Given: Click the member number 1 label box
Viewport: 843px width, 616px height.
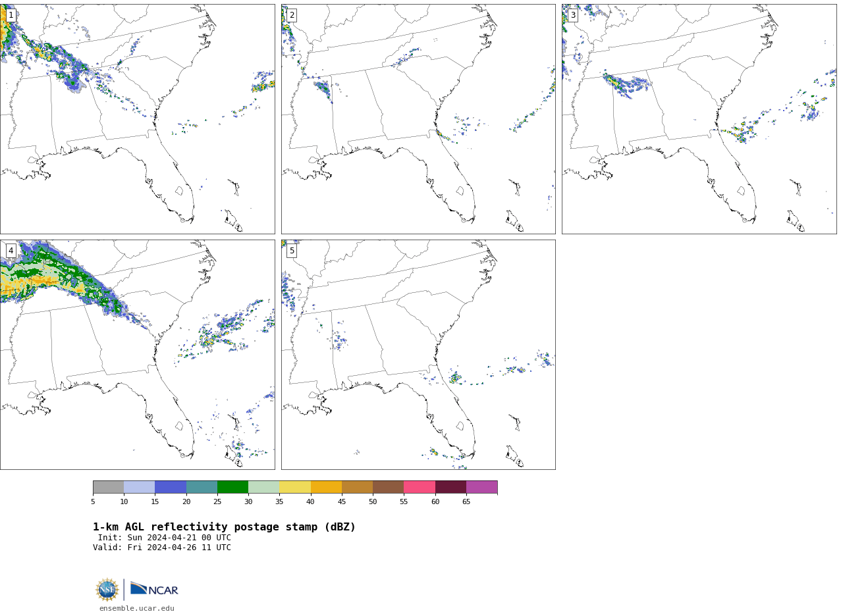Looking at the screenshot, I should point(11,15).
